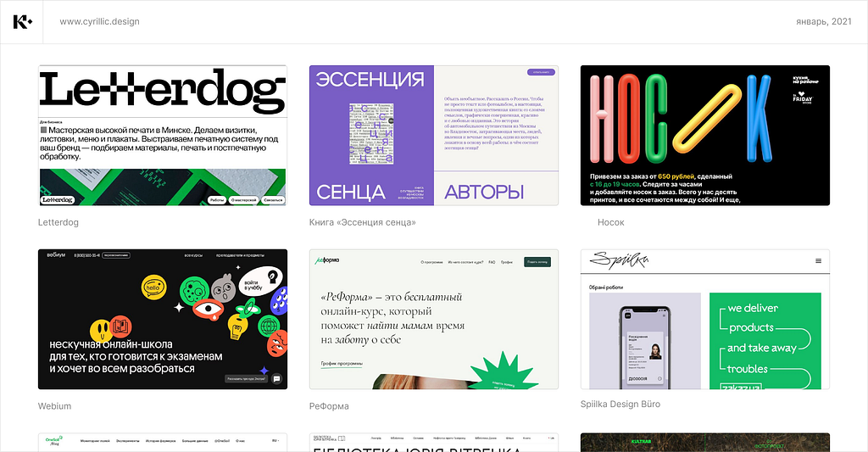Viewport: 868px width, 452px height.
Task: Open the НОСОК colorful letters thumbnail
Action: 705,135
